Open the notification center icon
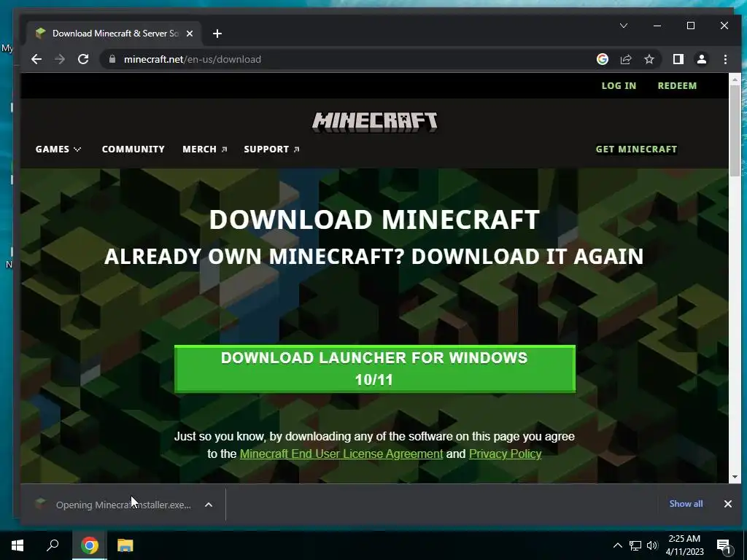The image size is (747, 560). (724, 545)
